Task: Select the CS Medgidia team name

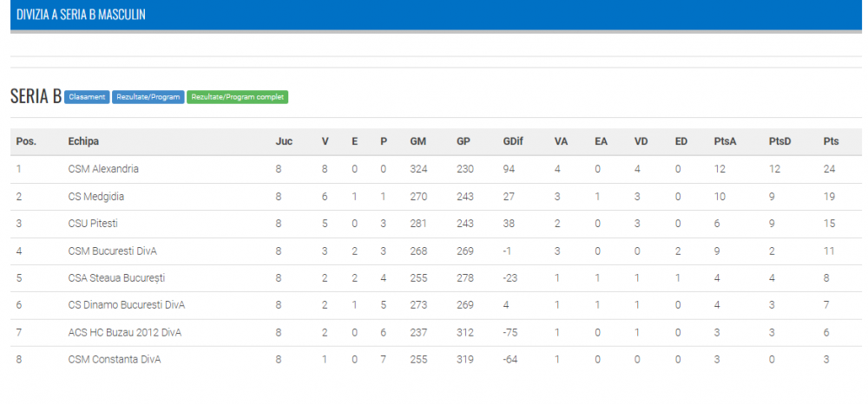Action: [95, 197]
